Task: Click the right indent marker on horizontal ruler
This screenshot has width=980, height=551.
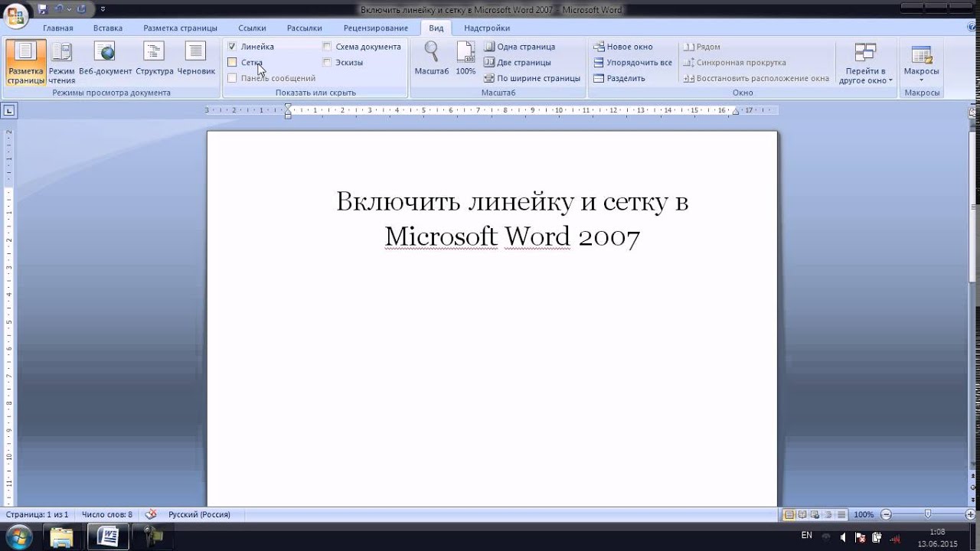Action: coord(735,112)
